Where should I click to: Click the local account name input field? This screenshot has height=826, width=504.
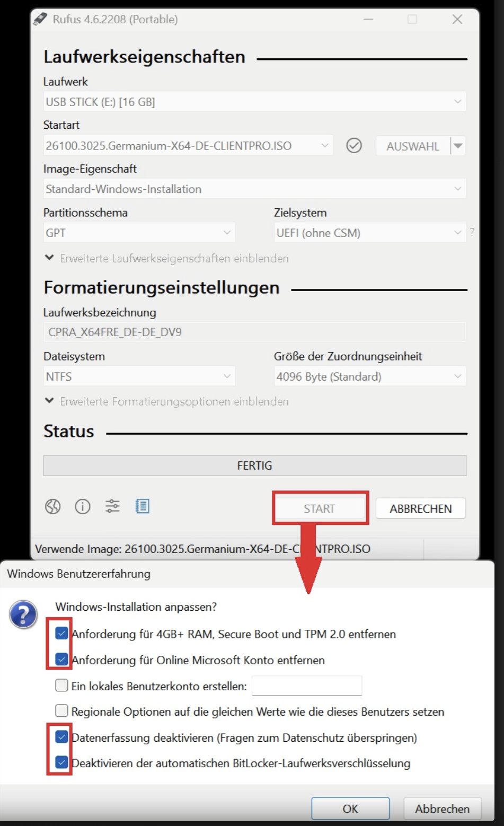tap(307, 686)
